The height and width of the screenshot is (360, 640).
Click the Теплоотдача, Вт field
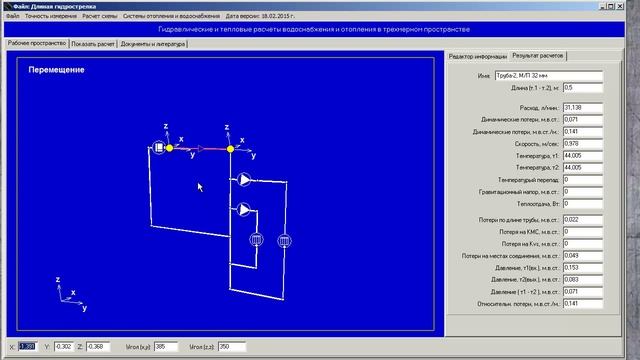point(582,204)
